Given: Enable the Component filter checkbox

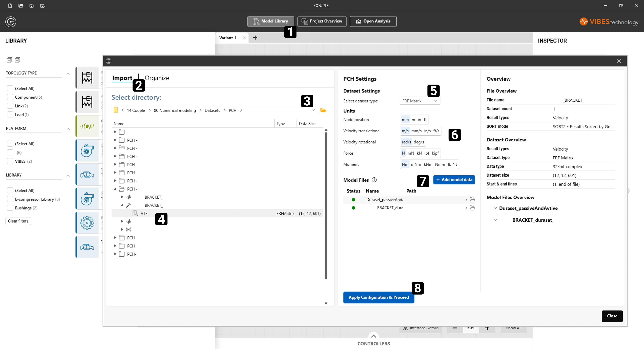Looking at the screenshot, I should (x=10, y=97).
